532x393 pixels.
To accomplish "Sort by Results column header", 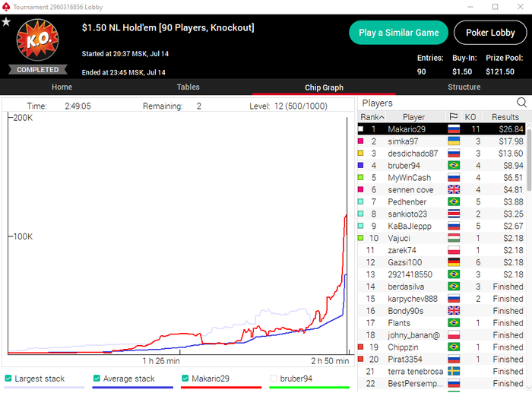I will pyautogui.click(x=505, y=117).
